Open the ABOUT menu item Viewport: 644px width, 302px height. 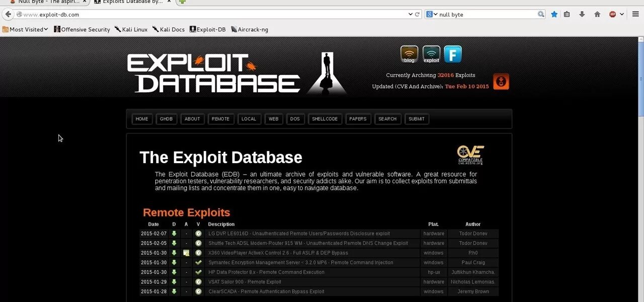[x=192, y=119]
